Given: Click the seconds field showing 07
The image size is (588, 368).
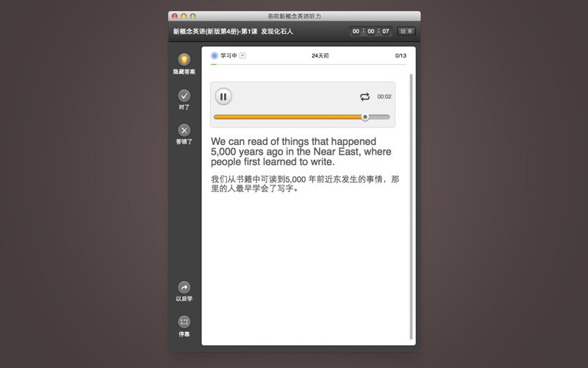Looking at the screenshot, I should click(x=385, y=32).
